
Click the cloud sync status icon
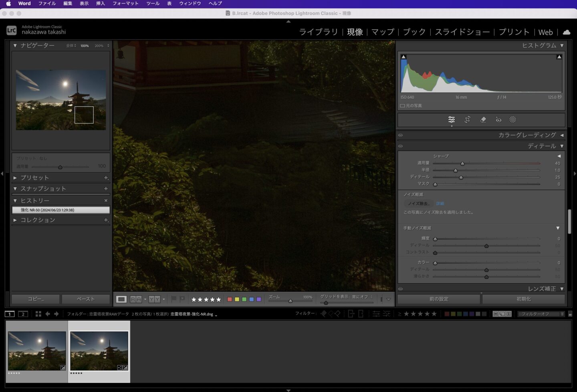(567, 32)
